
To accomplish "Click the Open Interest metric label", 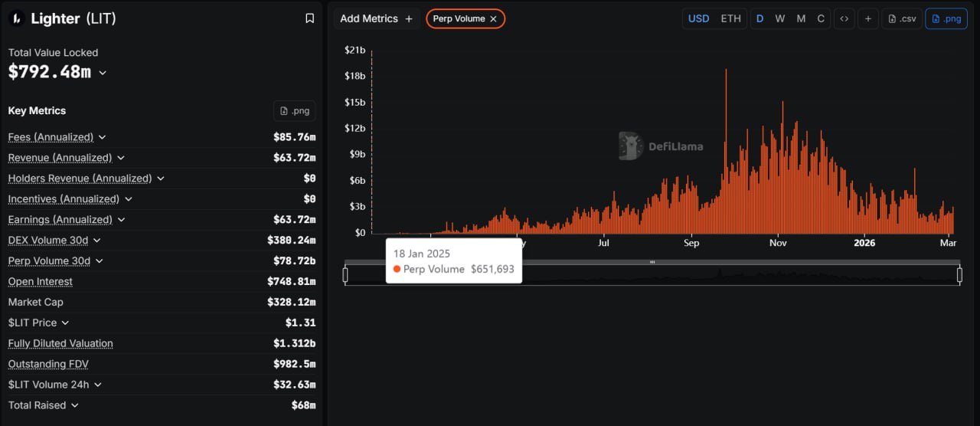I will pyautogui.click(x=41, y=282).
